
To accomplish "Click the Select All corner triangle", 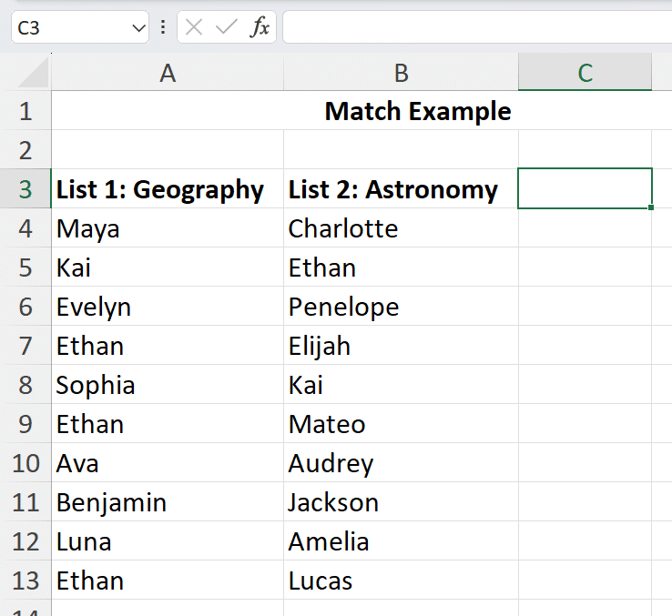I will click(34, 73).
